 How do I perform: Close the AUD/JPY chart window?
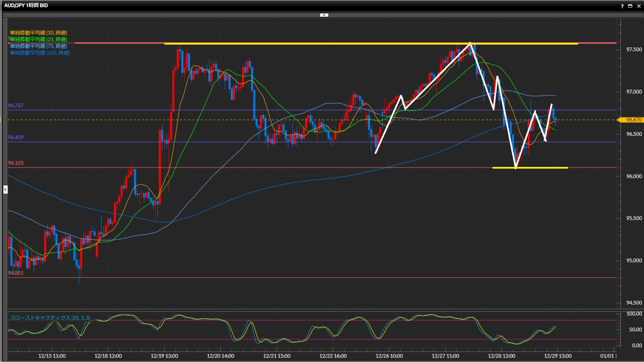click(639, 6)
